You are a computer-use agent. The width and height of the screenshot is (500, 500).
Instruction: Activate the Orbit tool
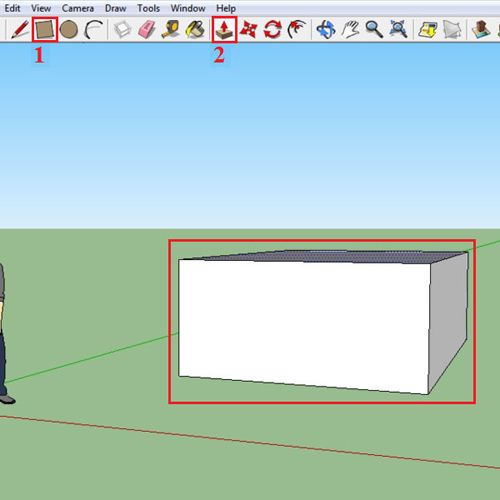[x=326, y=30]
